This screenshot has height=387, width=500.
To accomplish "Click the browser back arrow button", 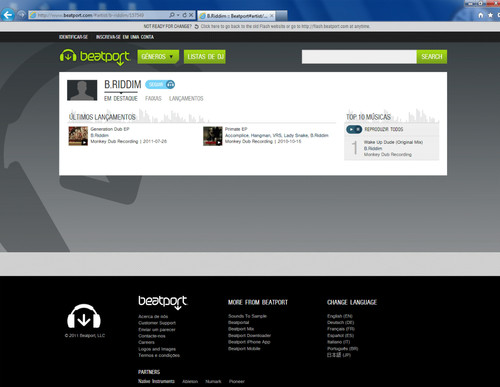I will (8, 15).
